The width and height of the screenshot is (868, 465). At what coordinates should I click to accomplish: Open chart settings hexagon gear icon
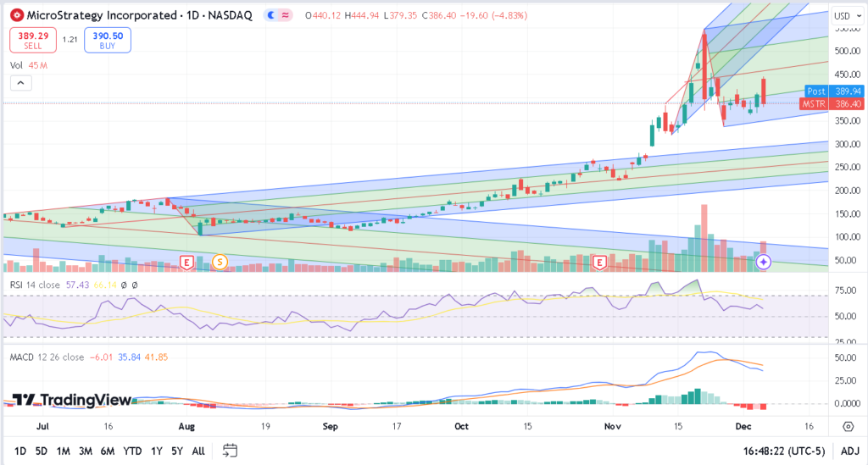848,426
